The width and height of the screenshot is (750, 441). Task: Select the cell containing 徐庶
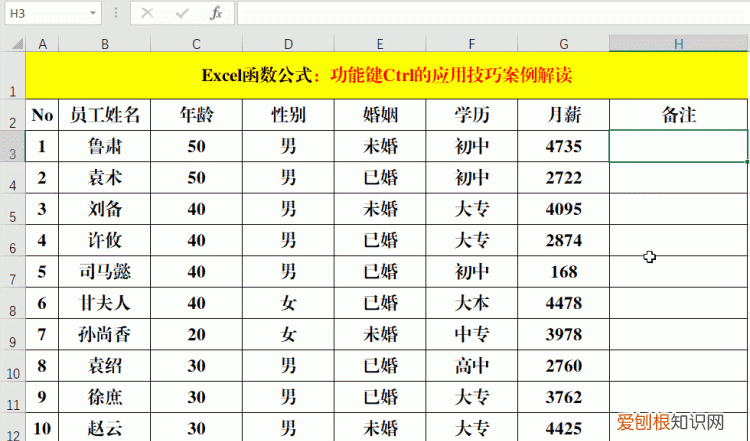pyautogui.click(x=105, y=397)
